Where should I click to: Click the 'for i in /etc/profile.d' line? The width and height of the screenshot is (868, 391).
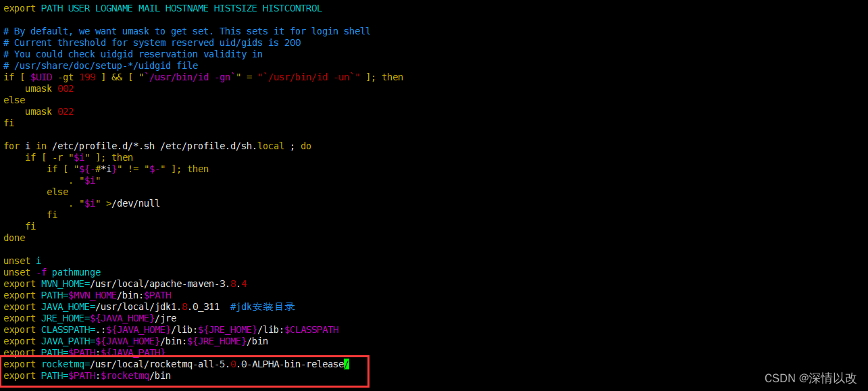pos(157,146)
